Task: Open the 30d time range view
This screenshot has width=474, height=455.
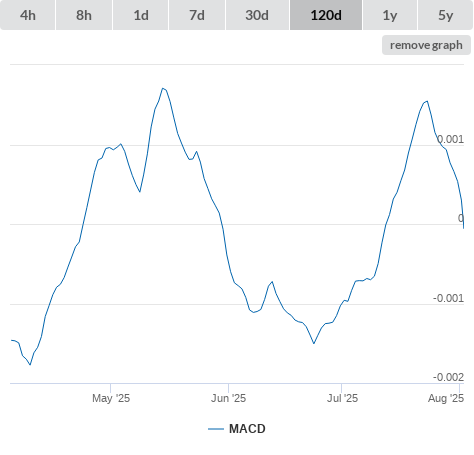Action: click(257, 15)
